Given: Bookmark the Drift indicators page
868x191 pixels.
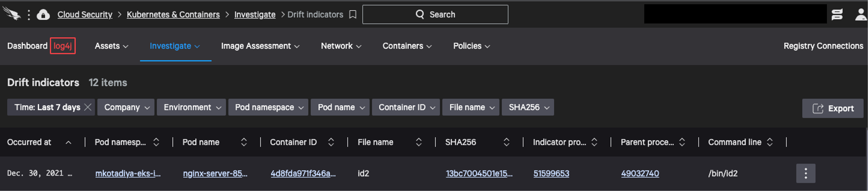Looking at the screenshot, I should click(x=353, y=14).
